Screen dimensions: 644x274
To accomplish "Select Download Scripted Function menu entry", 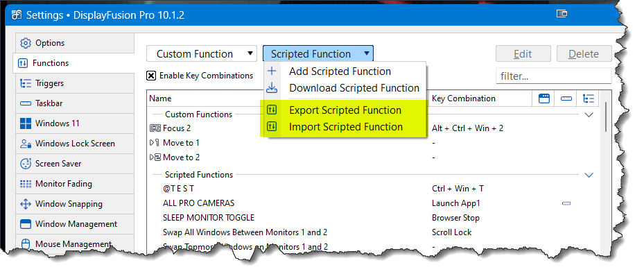I will coord(344,88).
